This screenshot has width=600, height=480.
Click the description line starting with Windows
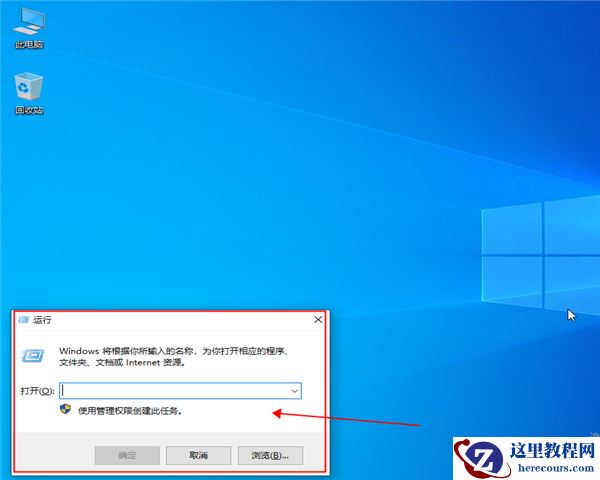(174, 351)
